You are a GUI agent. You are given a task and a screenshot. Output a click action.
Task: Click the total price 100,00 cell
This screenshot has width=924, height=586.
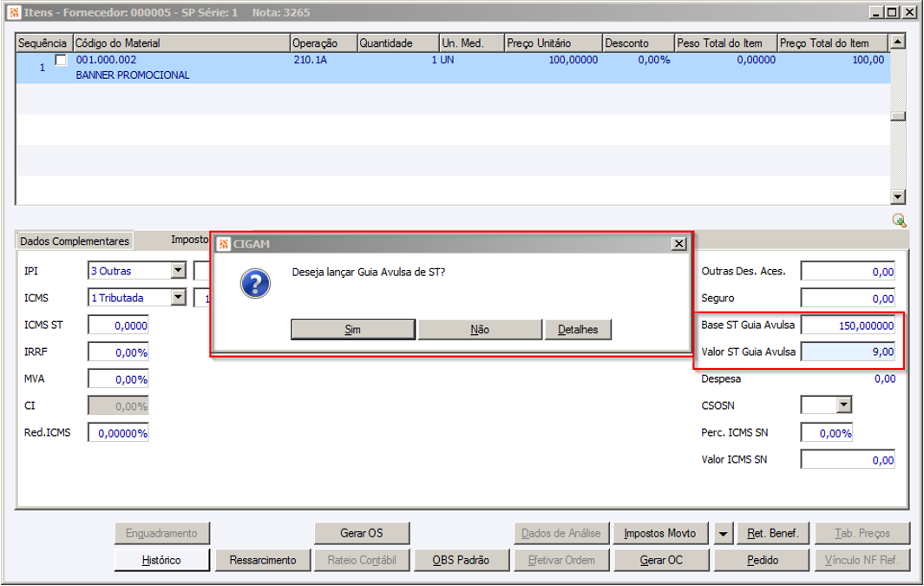[x=868, y=60]
